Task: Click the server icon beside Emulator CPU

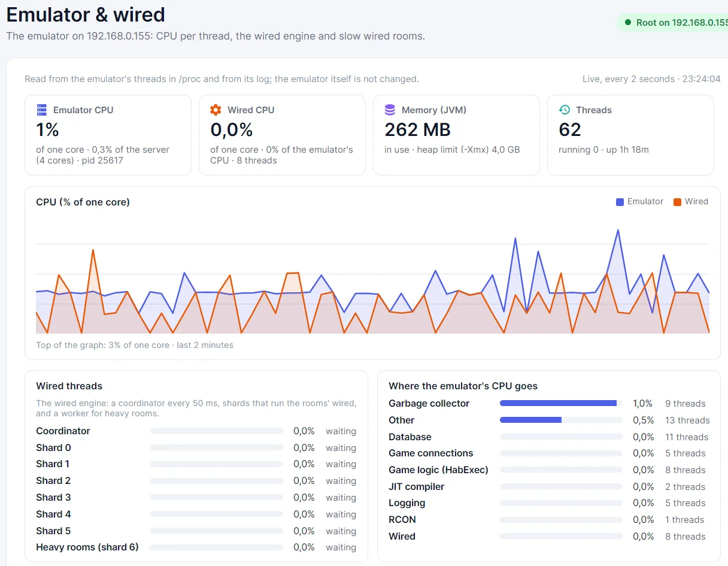Action: (41, 110)
